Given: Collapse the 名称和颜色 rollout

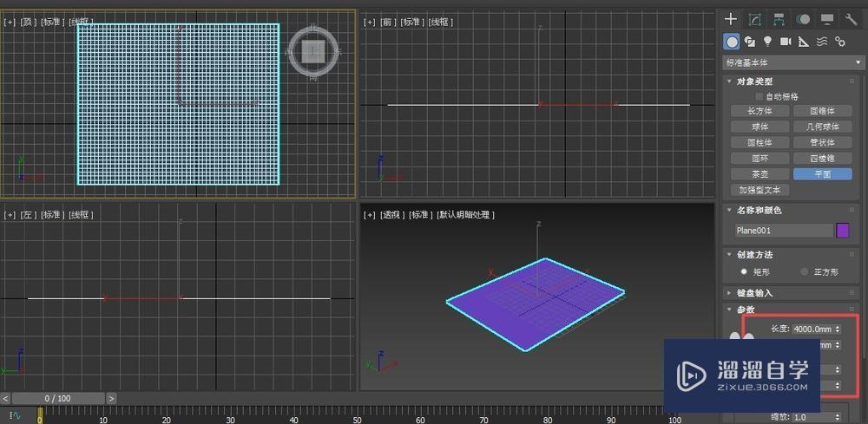Looking at the screenshot, I should point(730,210).
